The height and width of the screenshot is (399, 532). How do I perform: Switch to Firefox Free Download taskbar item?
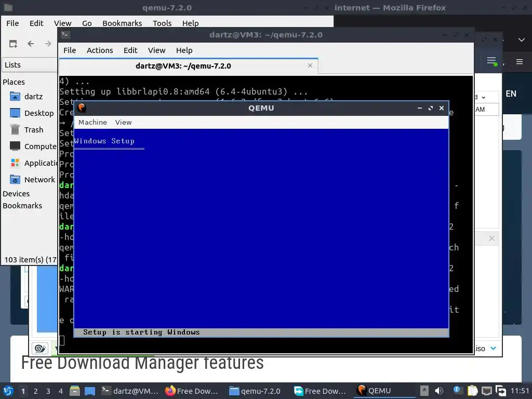[192, 391]
